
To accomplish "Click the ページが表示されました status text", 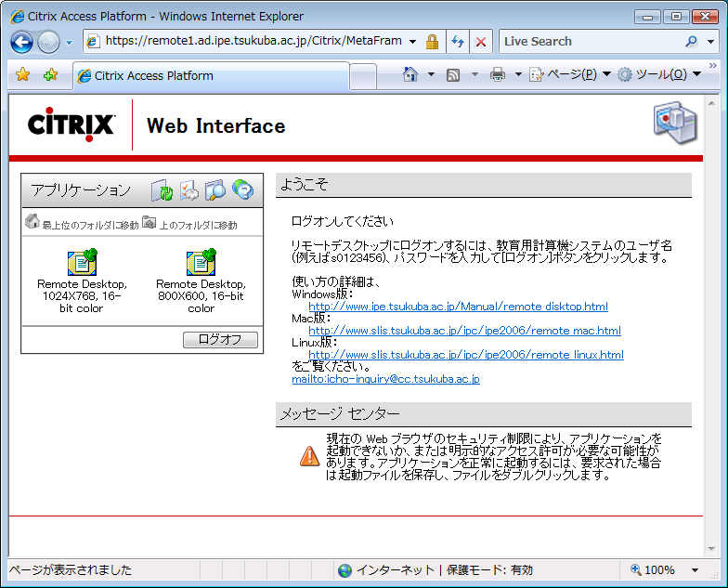I will coord(71,570).
